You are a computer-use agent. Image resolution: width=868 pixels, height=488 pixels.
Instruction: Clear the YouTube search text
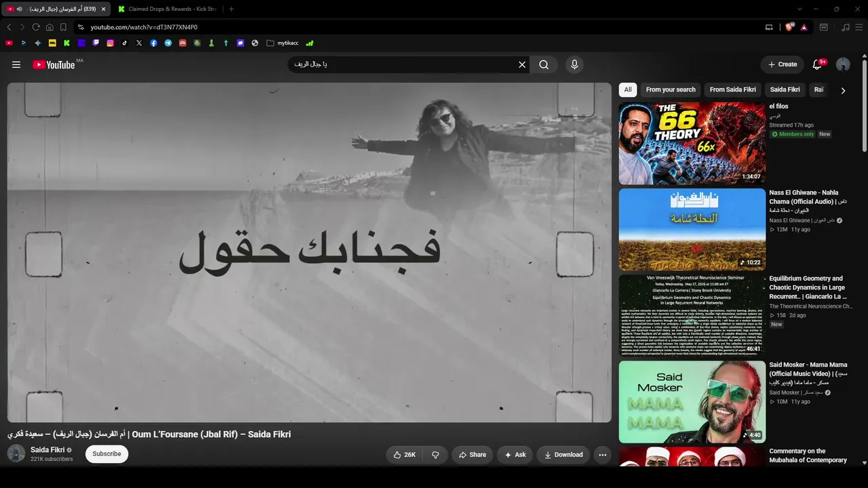coord(522,64)
